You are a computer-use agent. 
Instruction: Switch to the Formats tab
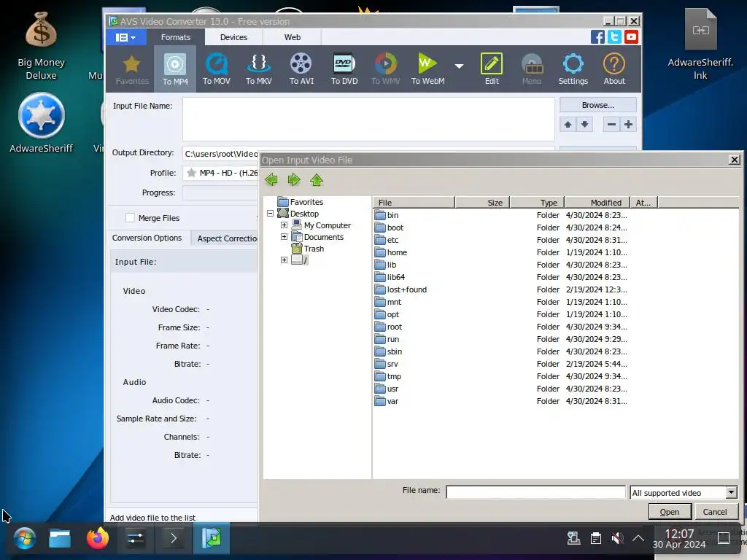(x=175, y=37)
